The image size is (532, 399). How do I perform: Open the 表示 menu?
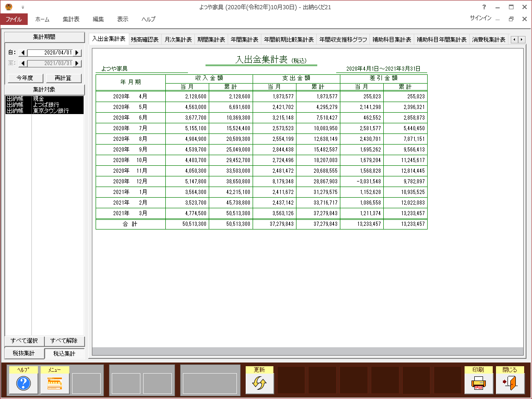coord(123,19)
